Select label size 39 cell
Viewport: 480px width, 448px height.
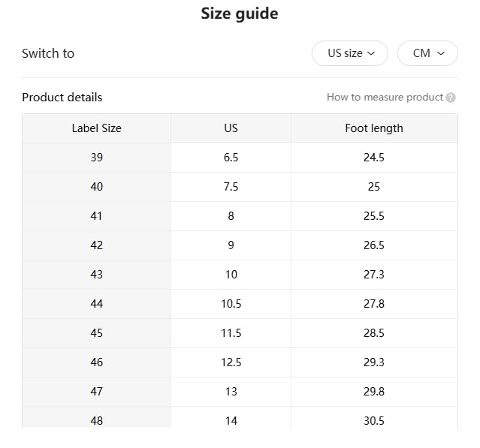[96, 158]
